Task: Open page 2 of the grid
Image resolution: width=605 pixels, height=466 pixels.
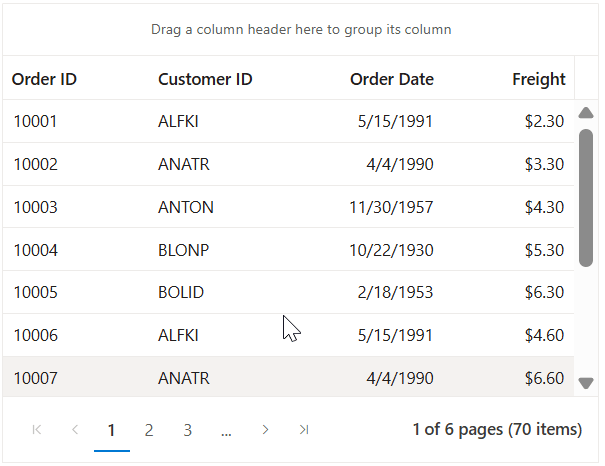Action: pyautogui.click(x=149, y=430)
